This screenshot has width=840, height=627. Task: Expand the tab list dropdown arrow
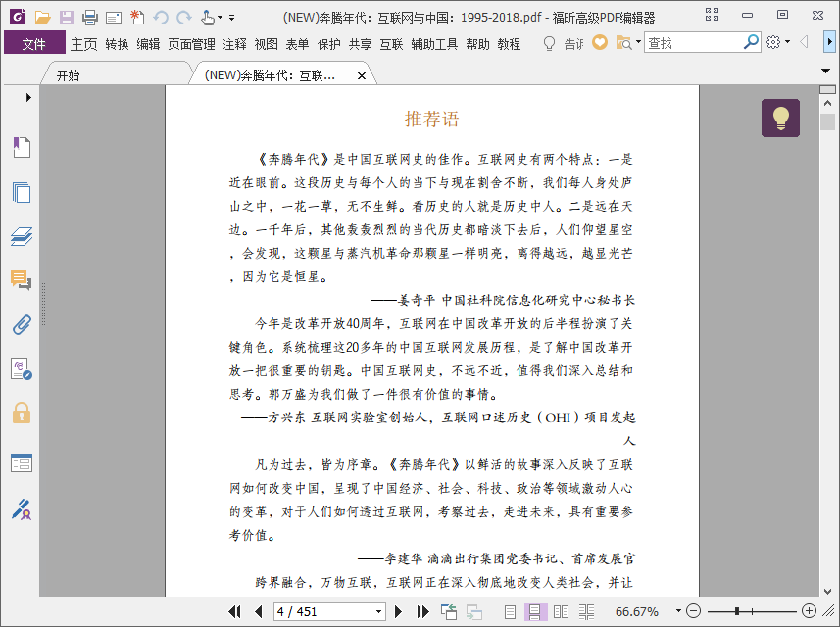click(x=825, y=71)
